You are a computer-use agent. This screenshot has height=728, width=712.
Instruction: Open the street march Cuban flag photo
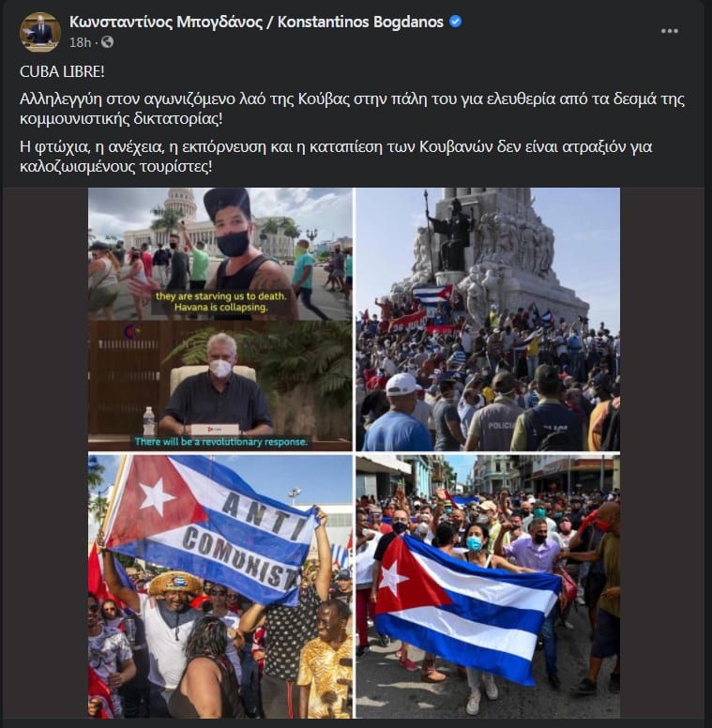click(488, 586)
